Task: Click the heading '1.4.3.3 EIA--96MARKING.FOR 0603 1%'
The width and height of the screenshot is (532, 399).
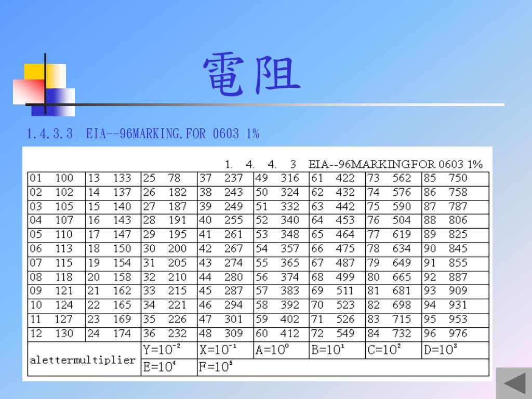Action: (x=143, y=134)
